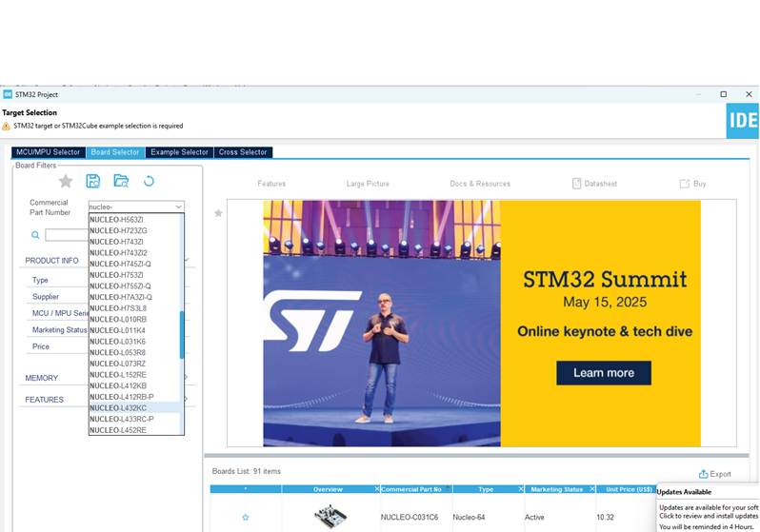
Task: Save the current board filter search
Action: click(92, 181)
